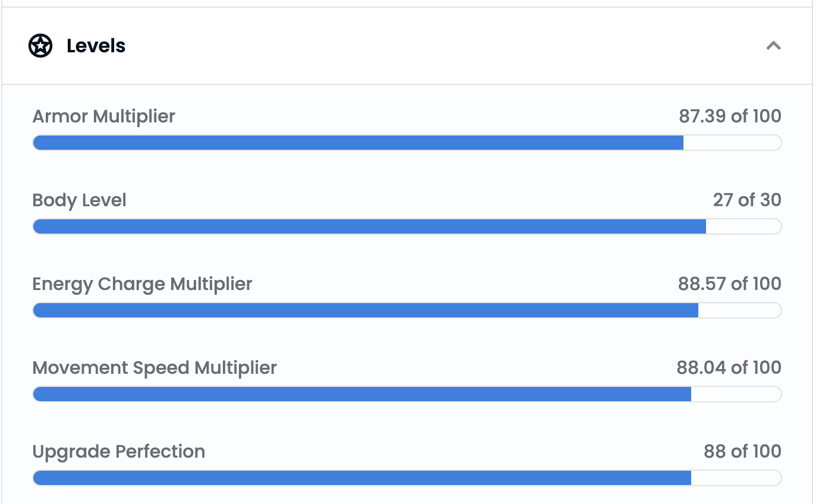
Task: Click the 88.57 of 100 value
Action: point(730,284)
